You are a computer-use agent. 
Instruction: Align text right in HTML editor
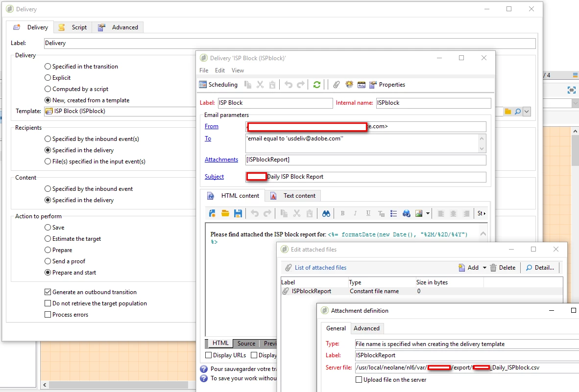466,213
